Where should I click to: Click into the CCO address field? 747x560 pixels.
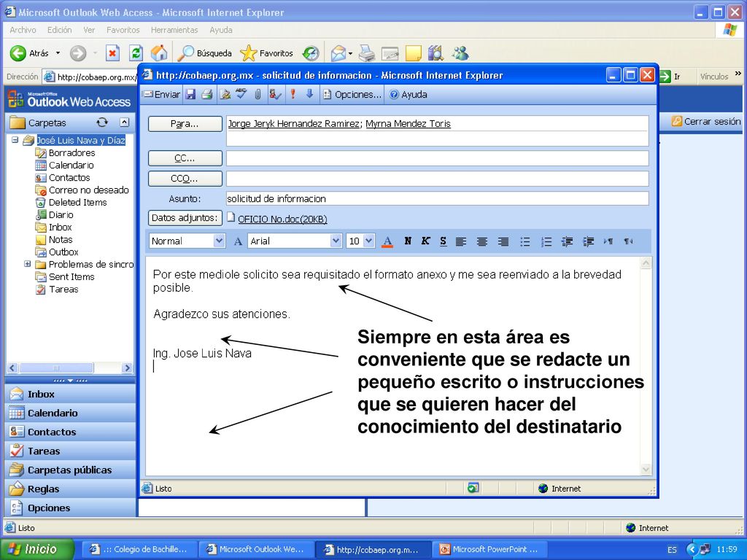[x=438, y=179]
